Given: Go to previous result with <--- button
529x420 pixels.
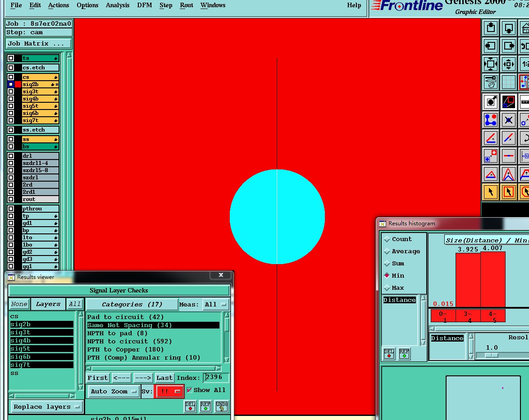Looking at the screenshot, I should [121, 378].
